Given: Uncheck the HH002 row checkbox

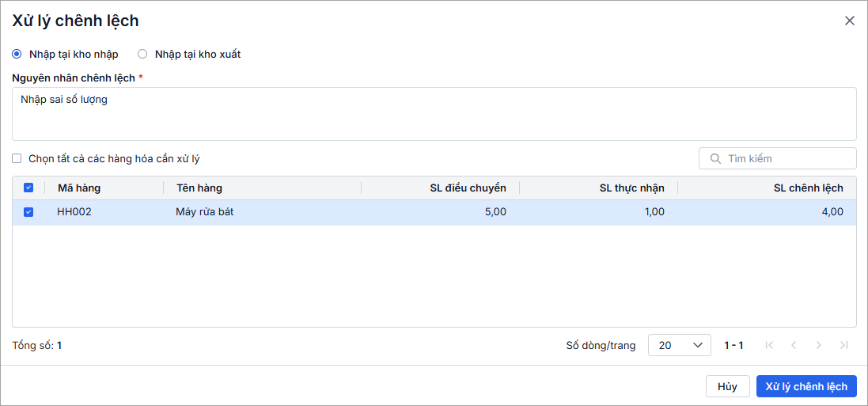Looking at the screenshot, I should (28, 212).
